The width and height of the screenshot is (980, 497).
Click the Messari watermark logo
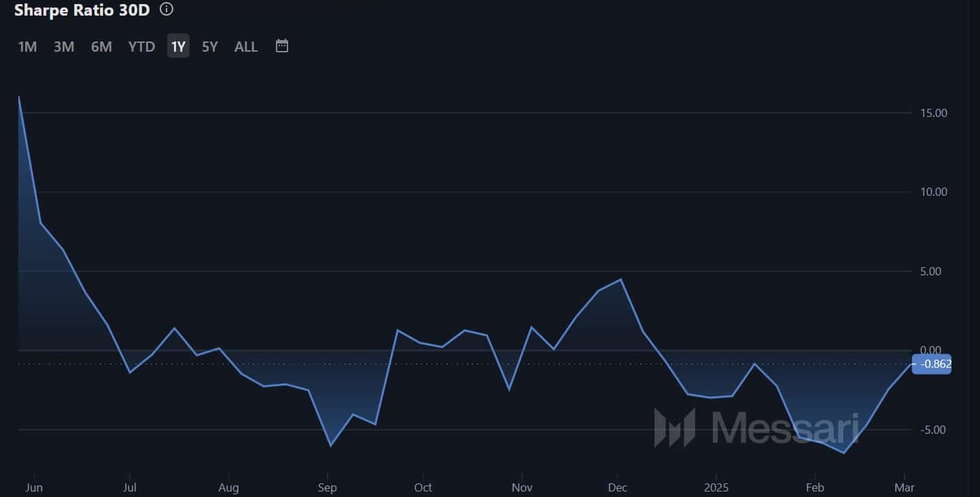[x=756, y=427]
